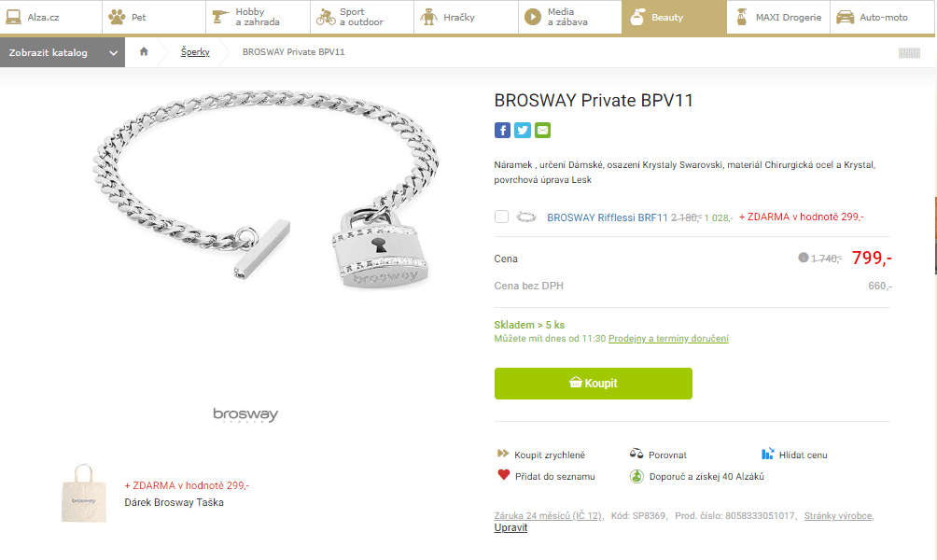
Task: Share the product on Twitter
Action: pyautogui.click(x=523, y=130)
